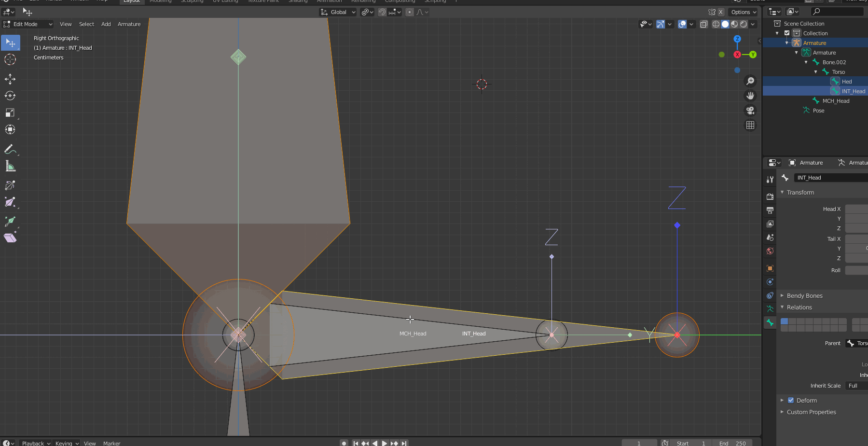Enable the Deform checkbox

pyautogui.click(x=790, y=400)
